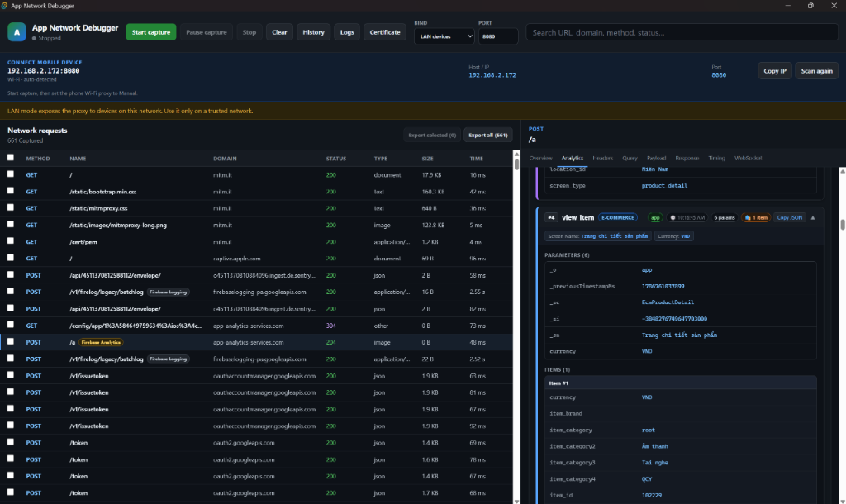
Task: Click the analytics panel scrollbar thumb
Action: (x=842, y=225)
